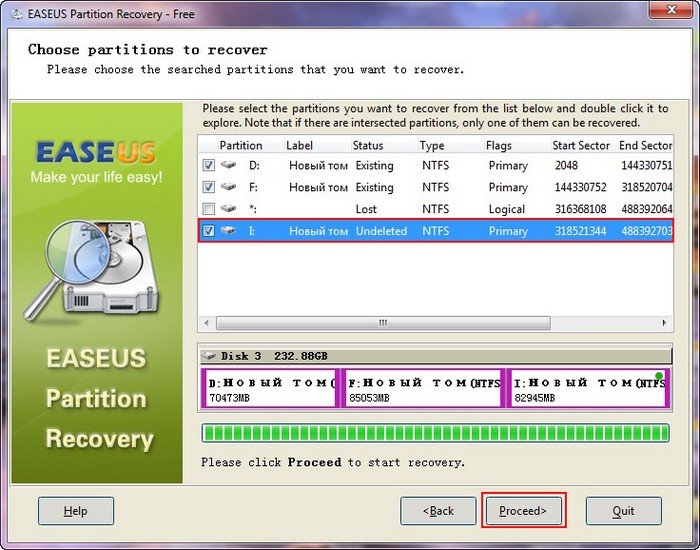Select the F: 85053MB block in disk map
700x550 pixels.
tap(423, 388)
